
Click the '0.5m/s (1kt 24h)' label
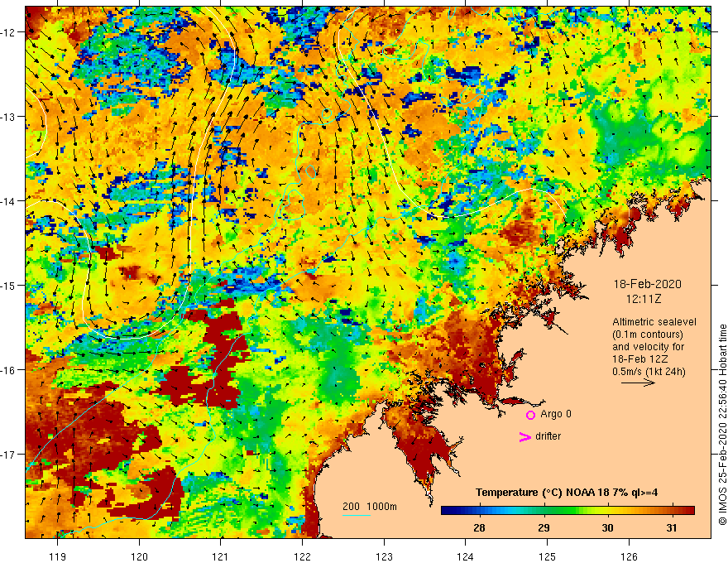pos(649,372)
